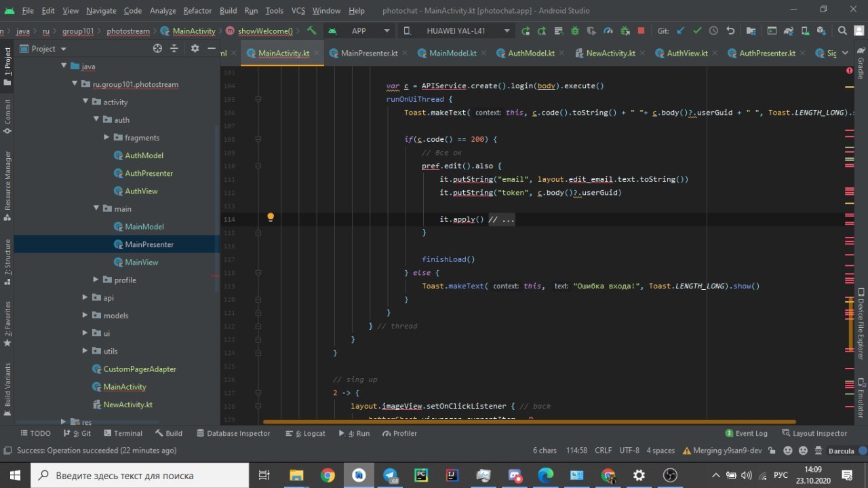
Task: Hide the Project panel with minus icon
Action: [212, 48]
